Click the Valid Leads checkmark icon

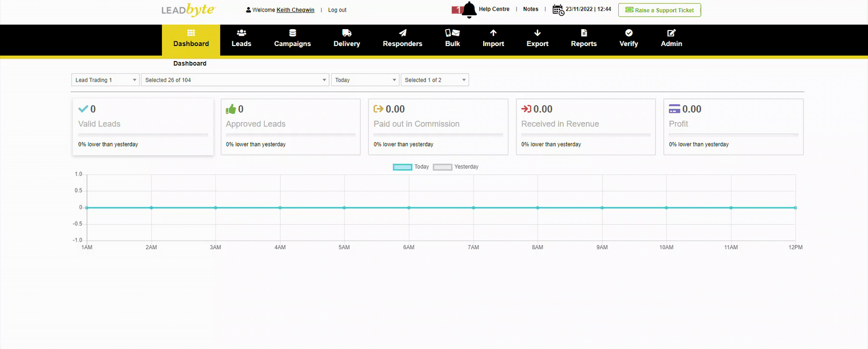point(83,109)
